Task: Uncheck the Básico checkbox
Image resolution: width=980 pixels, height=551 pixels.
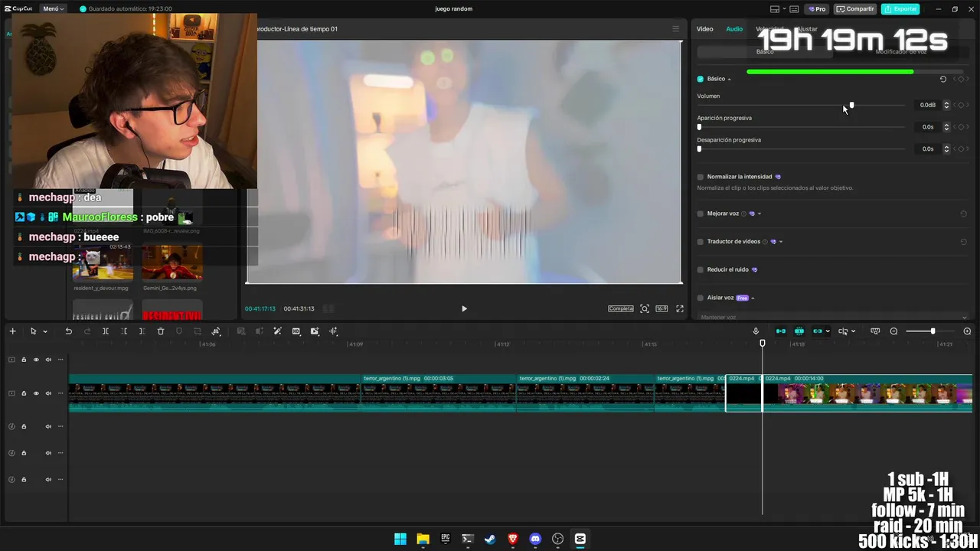Action: (x=701, y=79)
